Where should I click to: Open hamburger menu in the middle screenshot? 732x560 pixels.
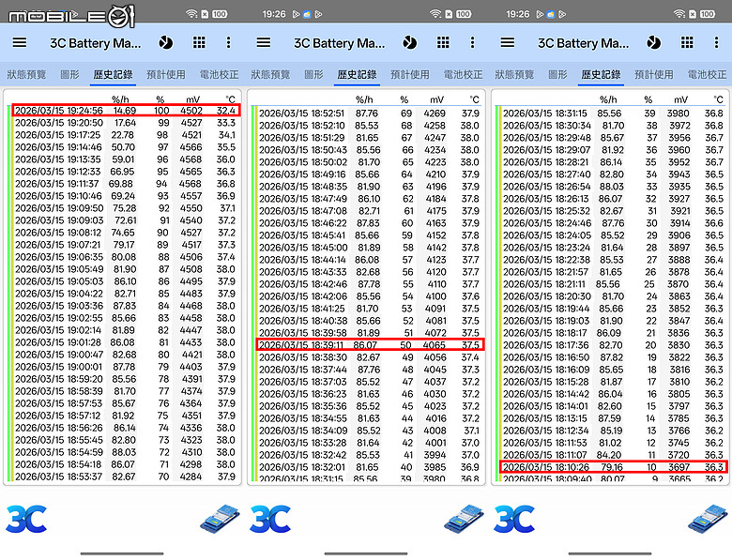tap(264, 43)
